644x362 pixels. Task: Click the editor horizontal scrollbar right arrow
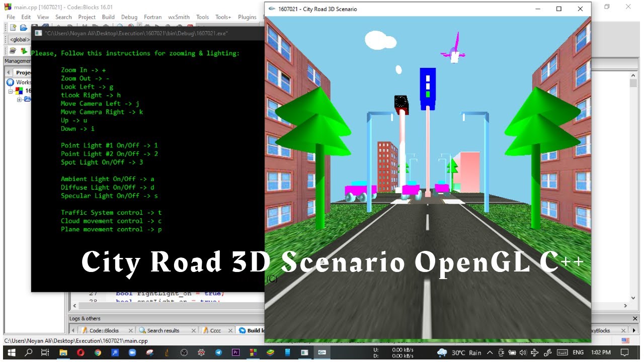[x=626, y=305]
